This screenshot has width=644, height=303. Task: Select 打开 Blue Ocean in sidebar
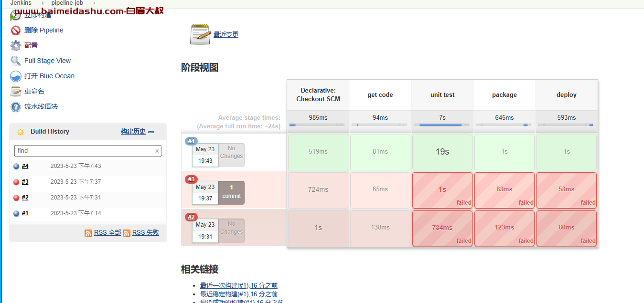click(x=49, y=76)
